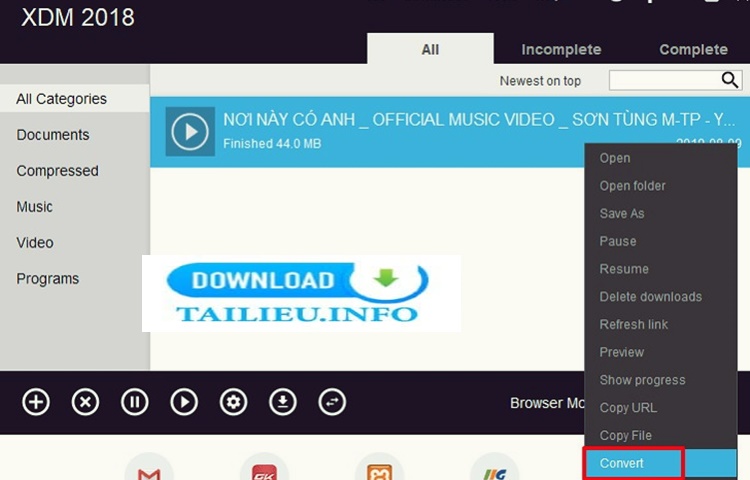Open settings gear toolbar icon
The height and width of the screenshot is (480, 750).
233,402
